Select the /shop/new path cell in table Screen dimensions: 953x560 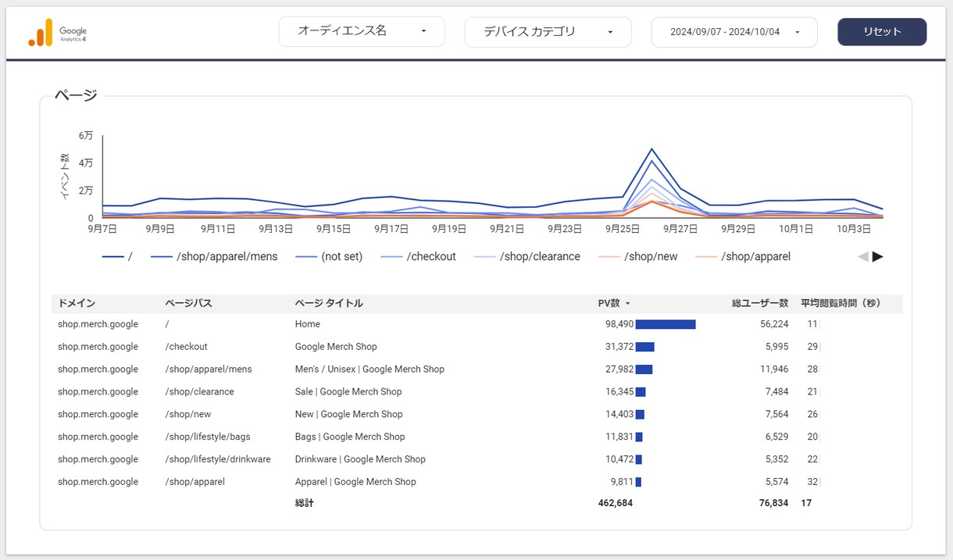187,415
